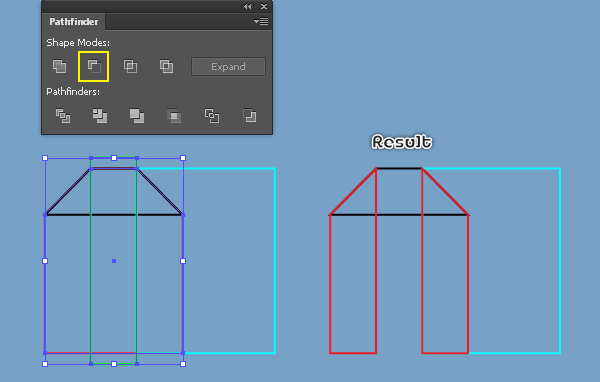The width and height of the screenshot is (600, 382).
Task: Apply the Crop pathfinder
Action: pyautogui.click(x=174, y=116)
